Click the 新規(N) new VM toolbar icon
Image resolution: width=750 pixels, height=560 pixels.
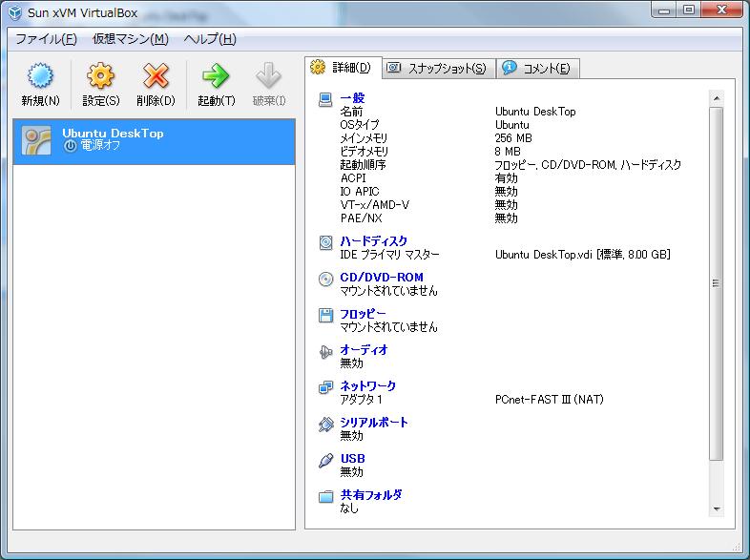point(40,75)
